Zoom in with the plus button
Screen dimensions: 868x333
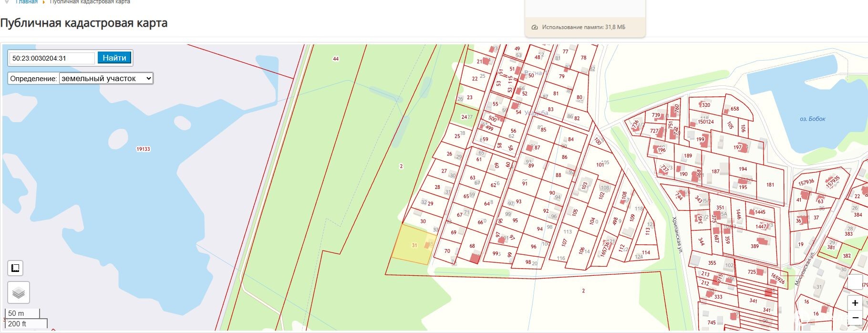855,303
